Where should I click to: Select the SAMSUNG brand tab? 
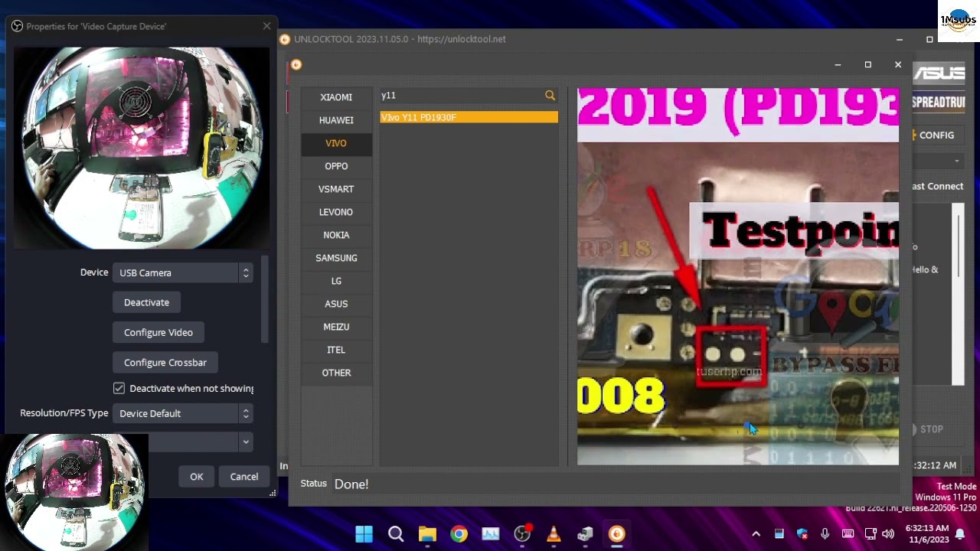point(336,258)
